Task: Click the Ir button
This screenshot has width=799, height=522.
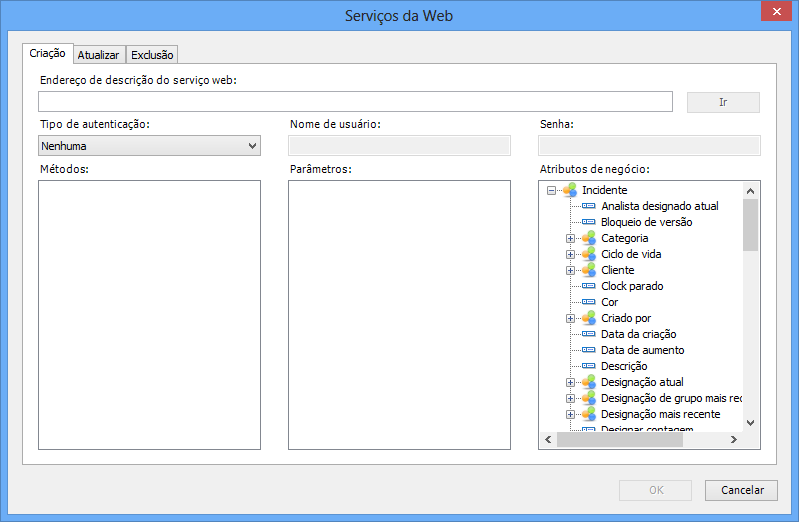Action: coord(723,102)
